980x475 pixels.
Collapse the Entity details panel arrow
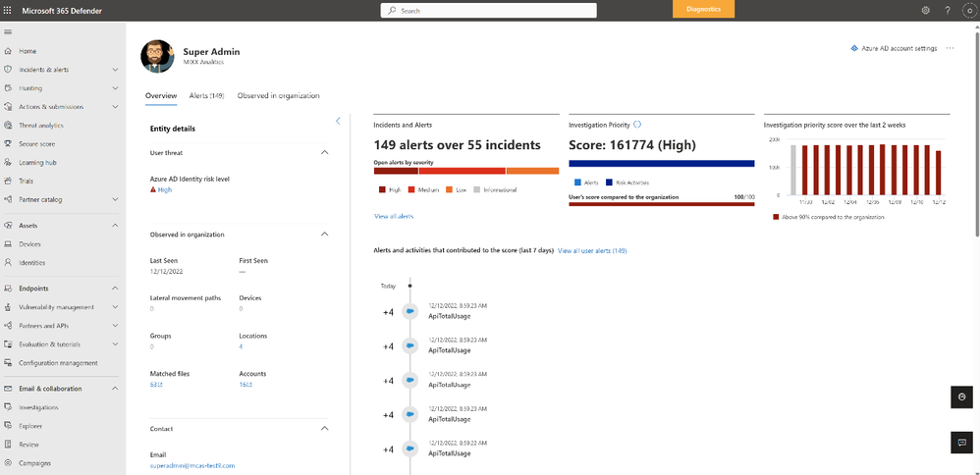[x=338, y=122]
